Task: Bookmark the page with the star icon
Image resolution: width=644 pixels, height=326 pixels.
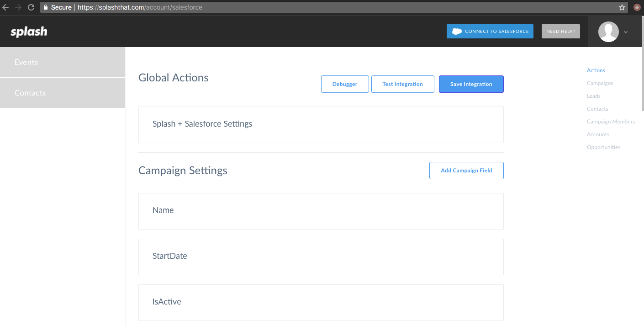Action: (x=622, y=7)
